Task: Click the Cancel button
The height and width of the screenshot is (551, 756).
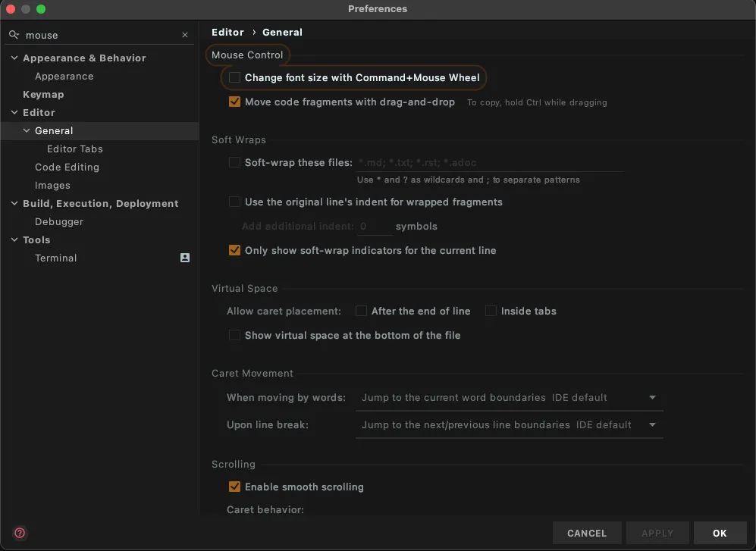Action: (x=587, y=533)
